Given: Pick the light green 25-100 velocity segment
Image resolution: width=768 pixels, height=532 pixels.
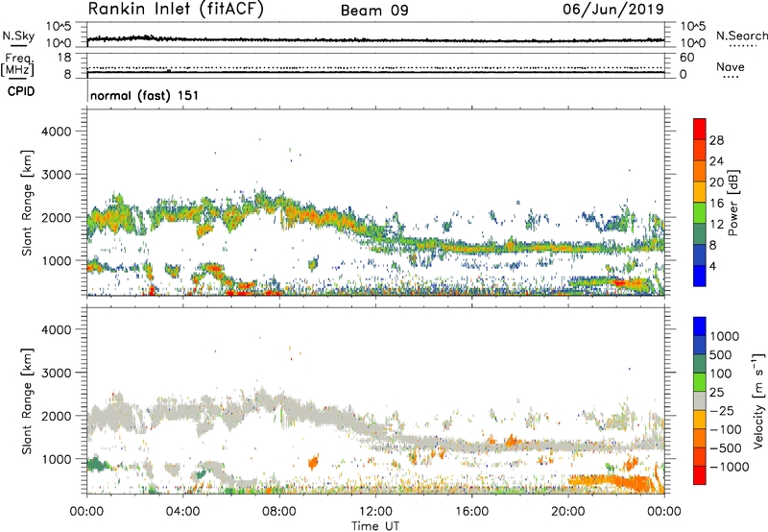Looking at the screenshot, I should point(700,382).
